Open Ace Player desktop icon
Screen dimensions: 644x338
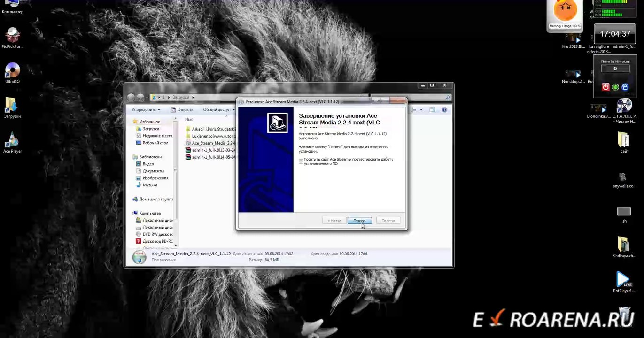(x=12, y=143)
